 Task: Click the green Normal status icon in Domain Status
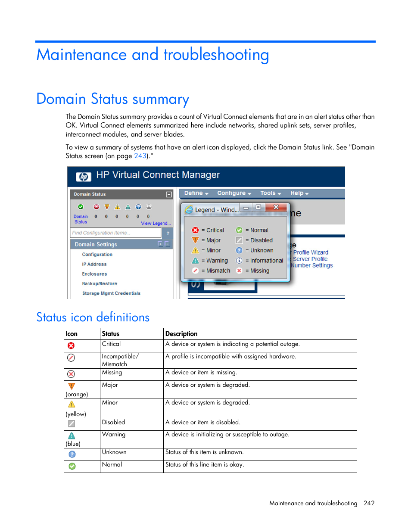[81, 207]
